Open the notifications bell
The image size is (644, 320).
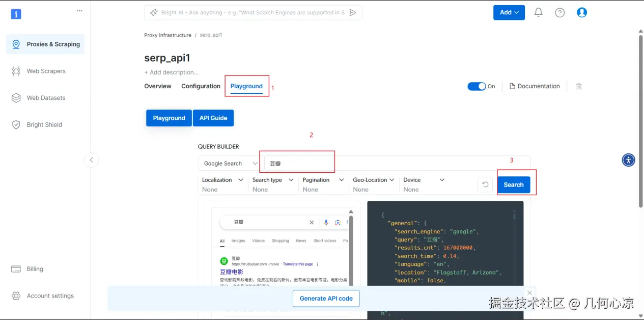(x=539, y=12)
